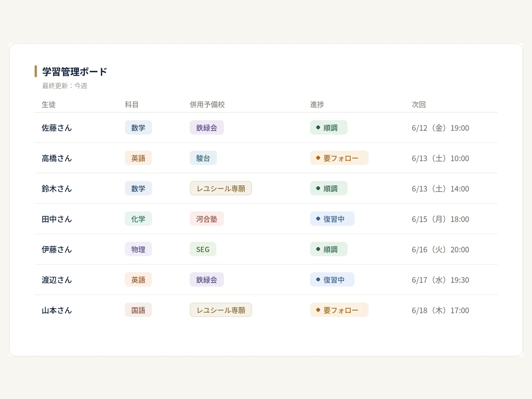Viewport: 532px width, 399px height.
Task: Click the 科目 column header
Action: coord(132,105)
